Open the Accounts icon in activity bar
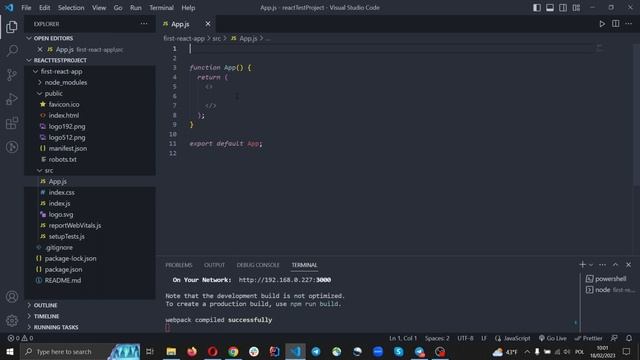This screenshot has height=360, width=640. click(12, 297)
